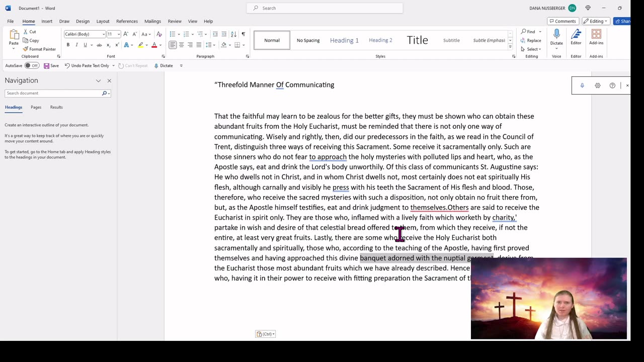Switch to Results in Navigation pane
This screenshot has width=644, height=362.
(56, 107)
